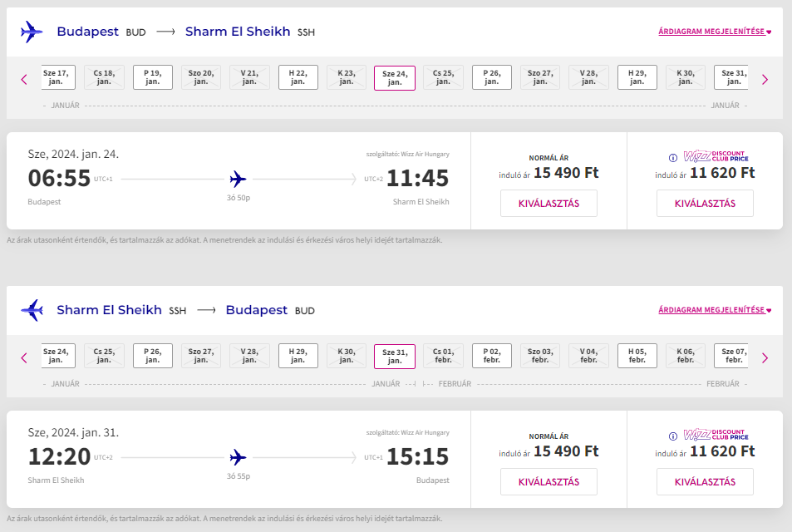Expand return Árdiagram megjelenítése price chart
Screen dimensions: 792x532
(x=715, y=310)
